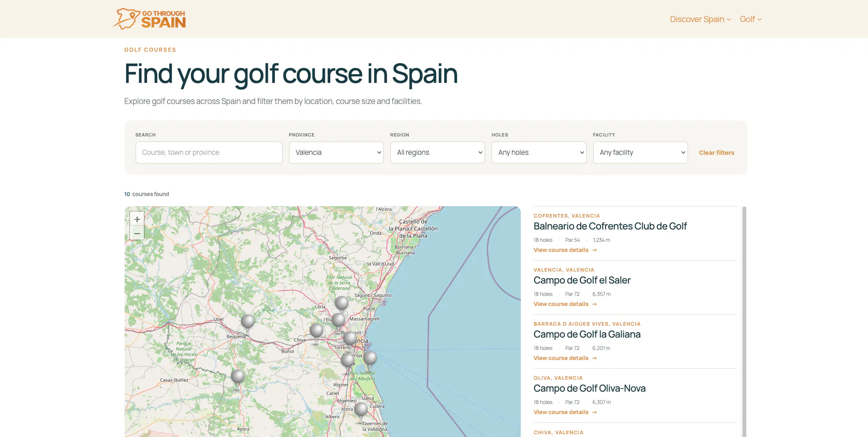This screenshot has height=437, width=868.
Task: Open the All regions dropdown
Action: [437, 153]
